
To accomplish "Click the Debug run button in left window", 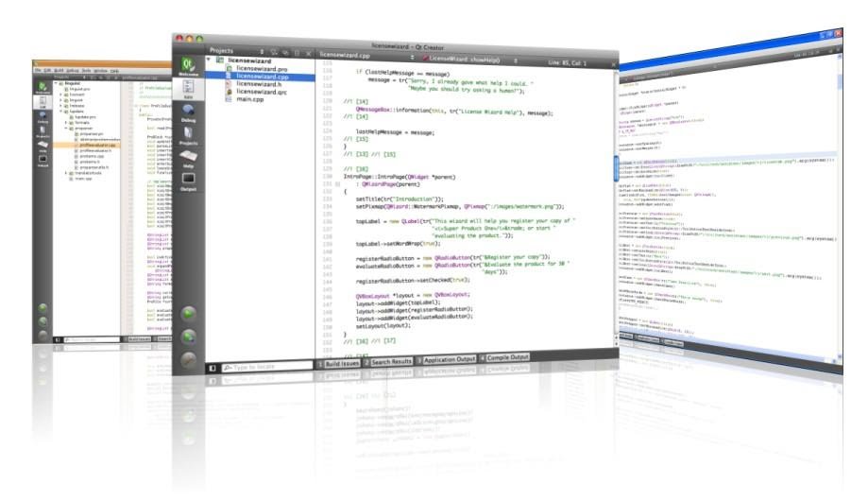I will [43, 321].
